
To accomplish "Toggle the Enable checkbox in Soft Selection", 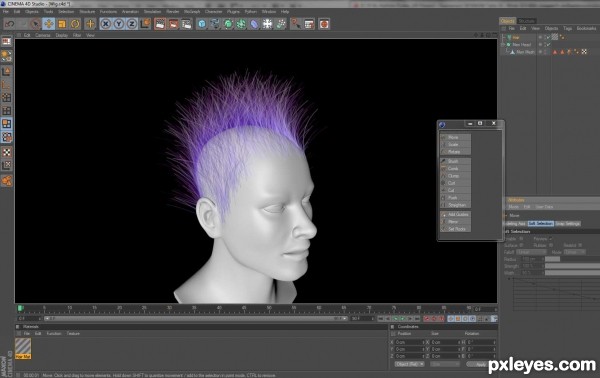I will [x=521, y=239].
